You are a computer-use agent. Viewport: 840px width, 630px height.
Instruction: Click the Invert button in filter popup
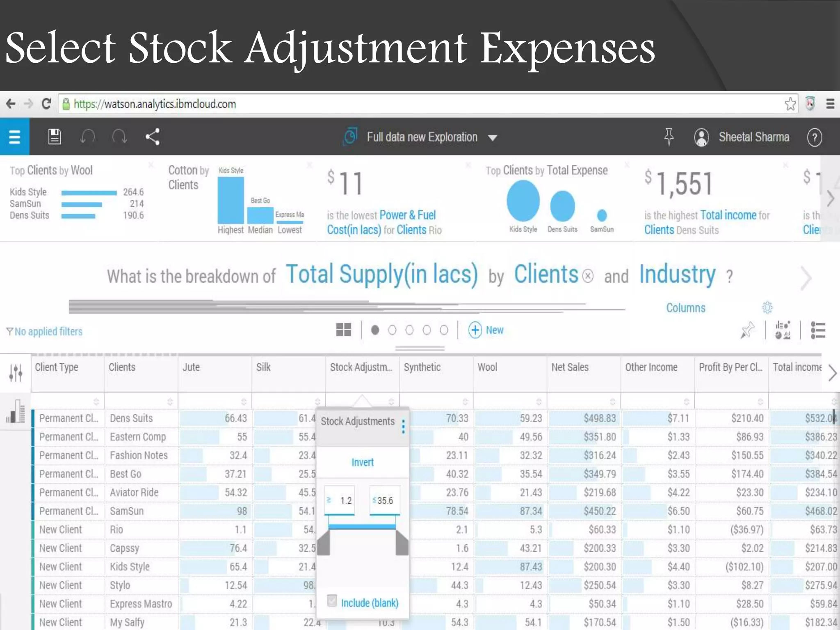pyautogui.click(x=363, y=462)
